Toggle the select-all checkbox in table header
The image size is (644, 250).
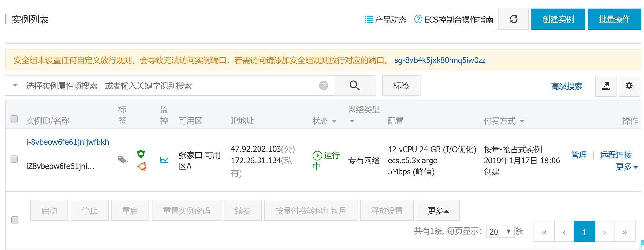[x=14, y=119]
